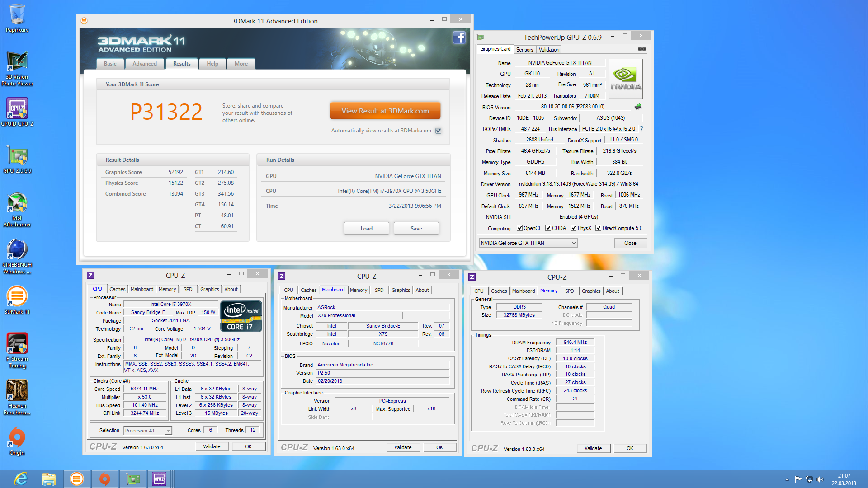868x488 pixels.
Task: Toggle PhysX checkbox in GPU-Z
Action: (x=573, y=228)
